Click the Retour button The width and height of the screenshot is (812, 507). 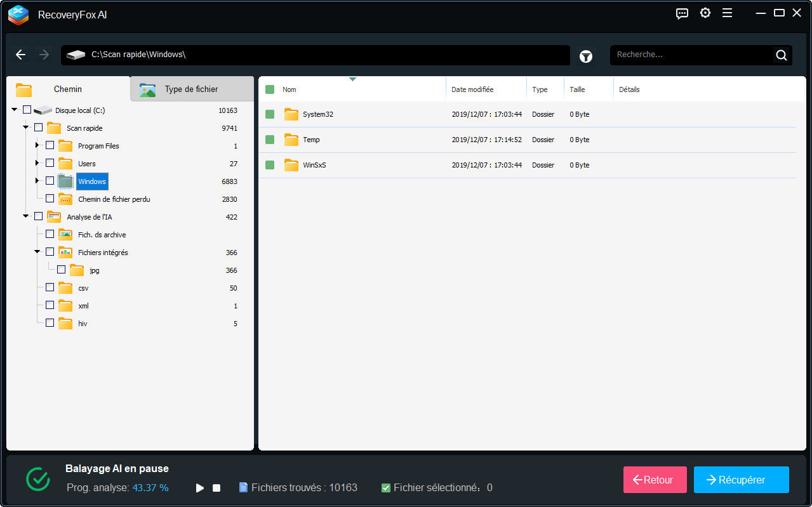[655, 480]
